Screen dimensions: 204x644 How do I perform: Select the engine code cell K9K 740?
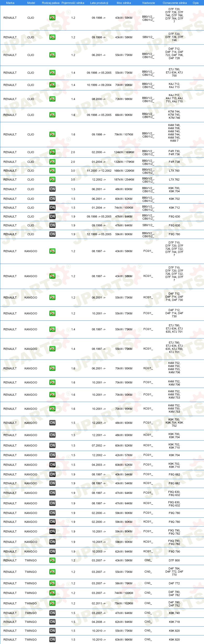[x=174, y=613]
